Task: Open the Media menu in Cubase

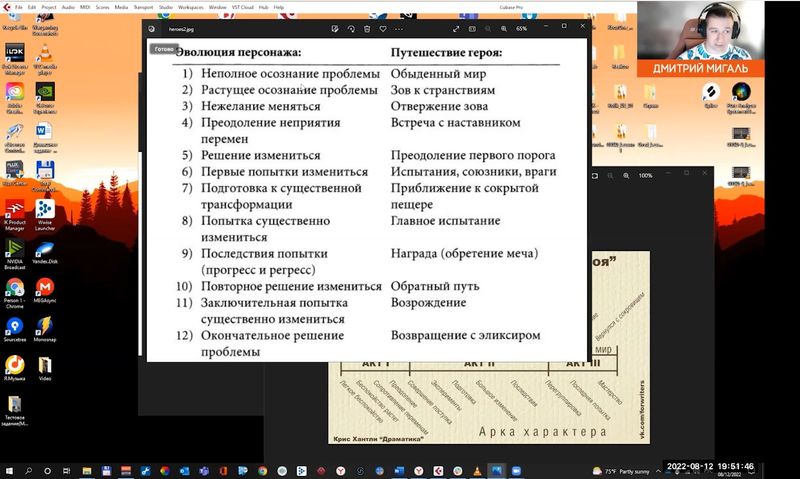Action: click(x=121, y=7)
